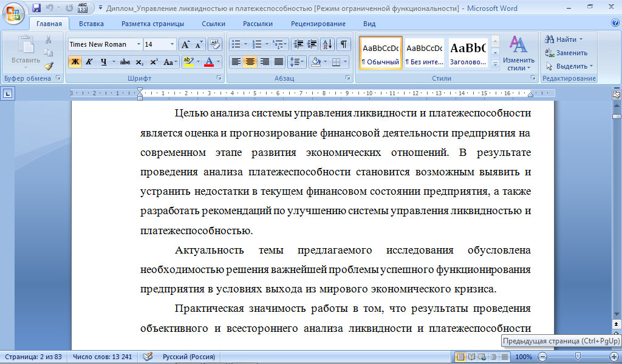This screenshot has width=622, height=364.
Task: Switch to the Вид tab
Action: (369, 24)
